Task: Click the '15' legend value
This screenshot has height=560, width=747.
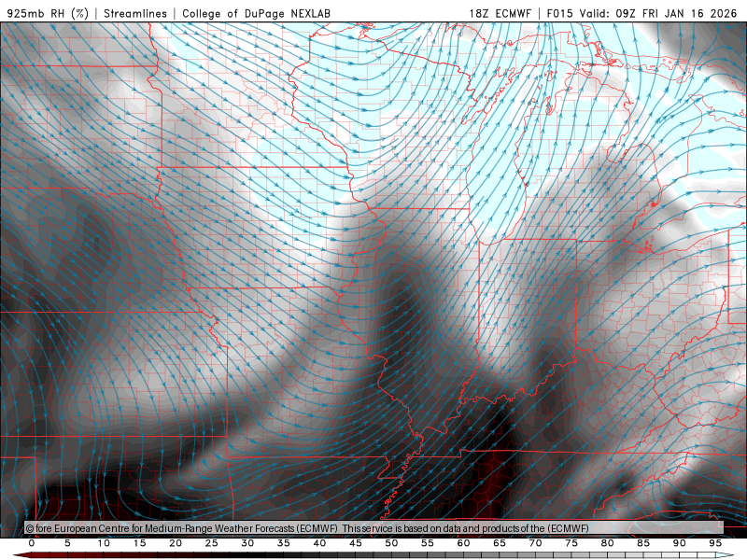Action: (x=139, y=543)
